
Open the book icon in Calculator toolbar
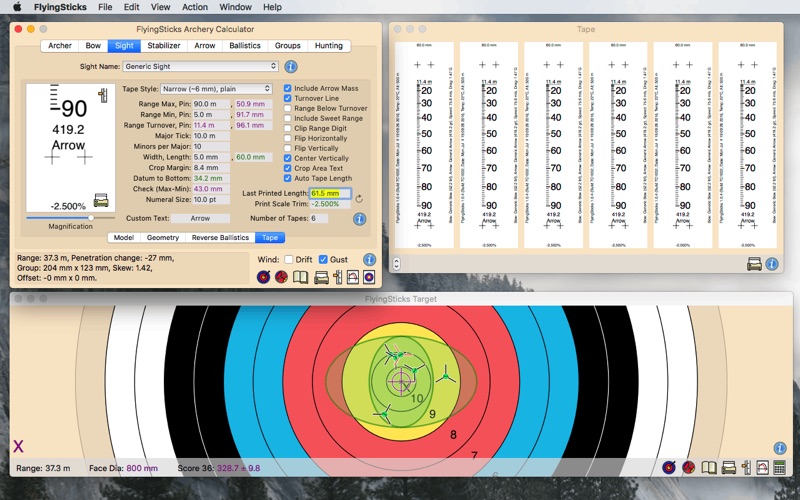click(x=300, y=277)
